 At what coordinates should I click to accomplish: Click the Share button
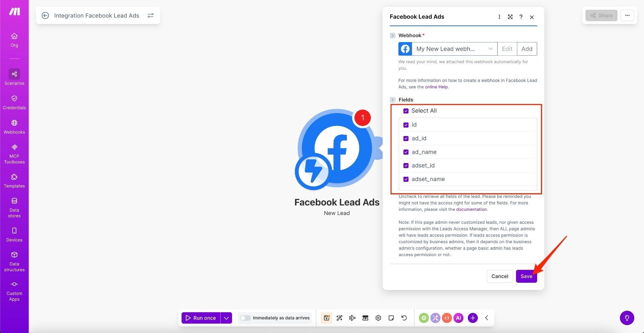click(601, 15)
